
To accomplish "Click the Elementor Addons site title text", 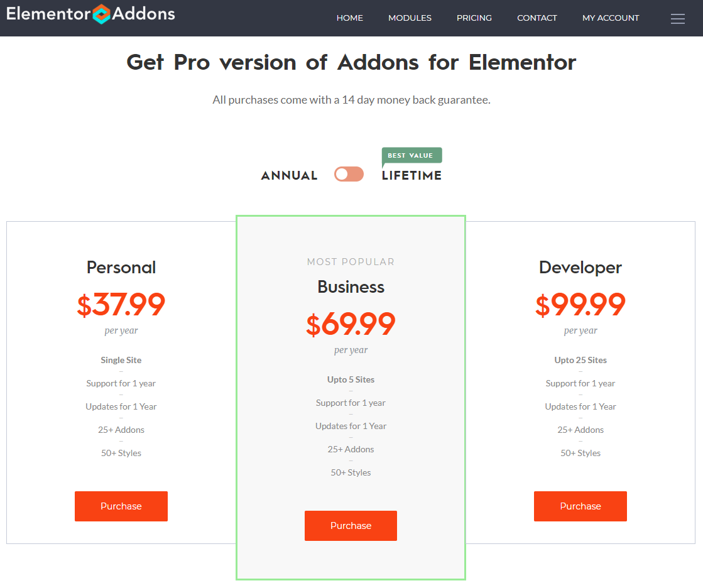I will click(48, 13).
